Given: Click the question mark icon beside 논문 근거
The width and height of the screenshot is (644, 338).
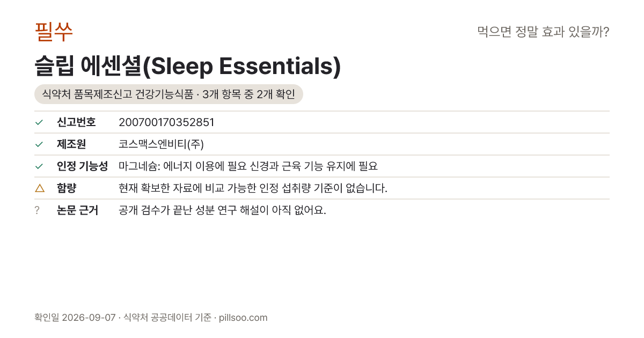Looking at the screenshot, I should 37,210.
